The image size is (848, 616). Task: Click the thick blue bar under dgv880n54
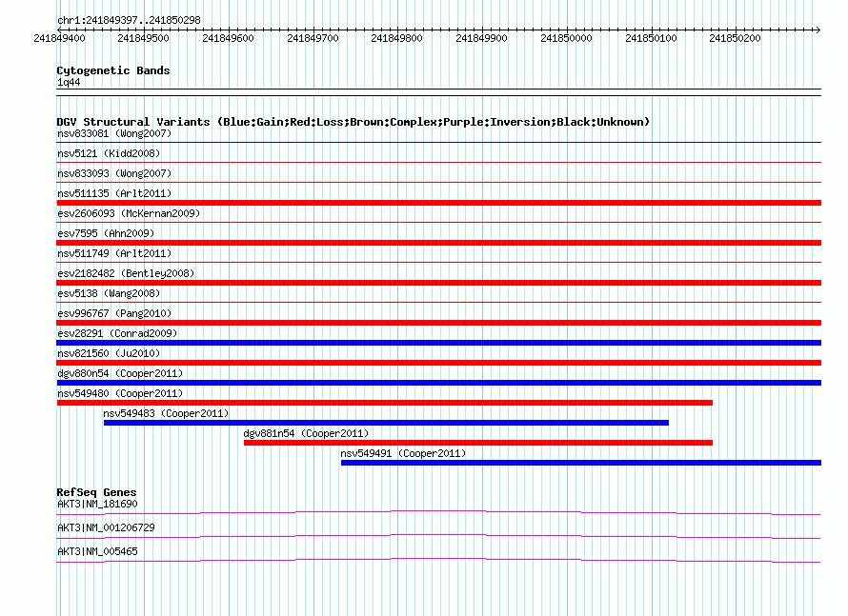tap(438, 383)
